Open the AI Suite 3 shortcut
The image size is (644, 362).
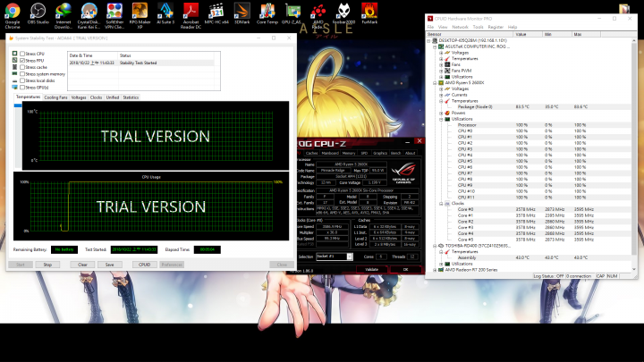pos(165,14)
